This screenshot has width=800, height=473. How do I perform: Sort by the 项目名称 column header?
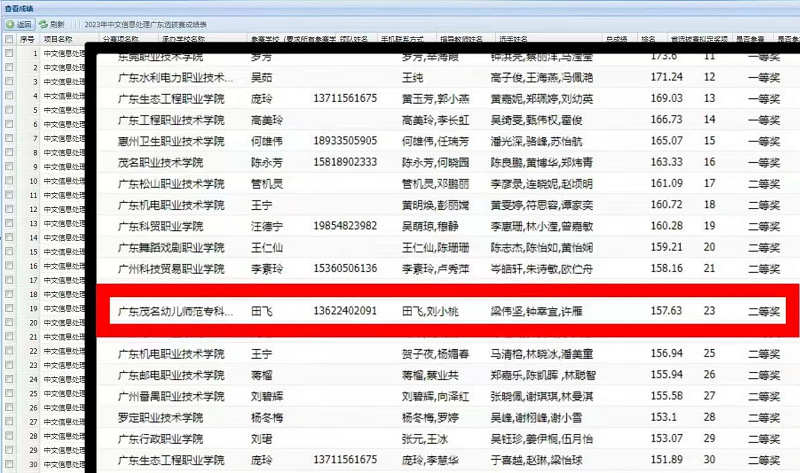click(58, 39)
